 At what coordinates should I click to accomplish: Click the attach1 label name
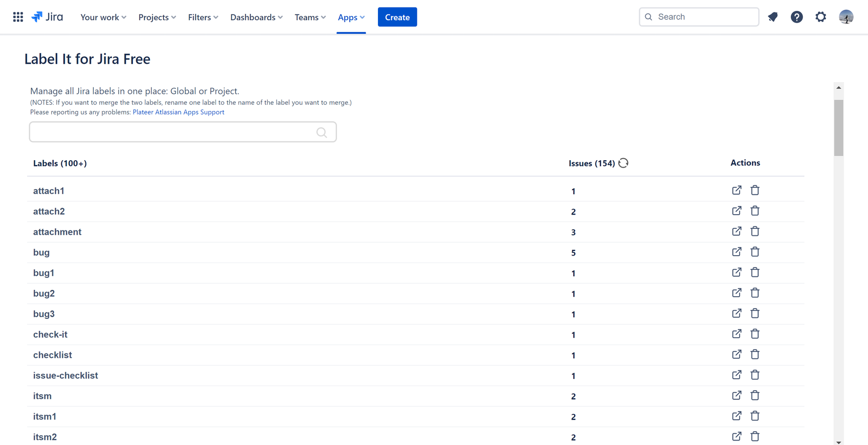[48, 191]
